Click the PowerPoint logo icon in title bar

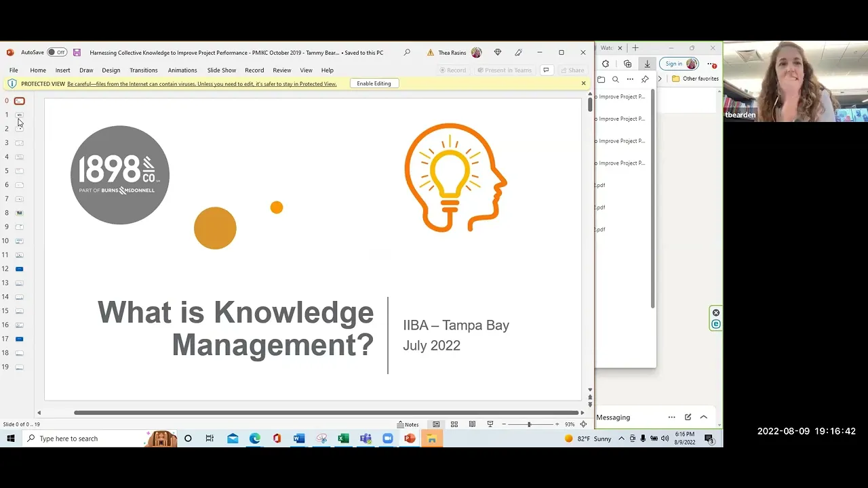[9, 52]
